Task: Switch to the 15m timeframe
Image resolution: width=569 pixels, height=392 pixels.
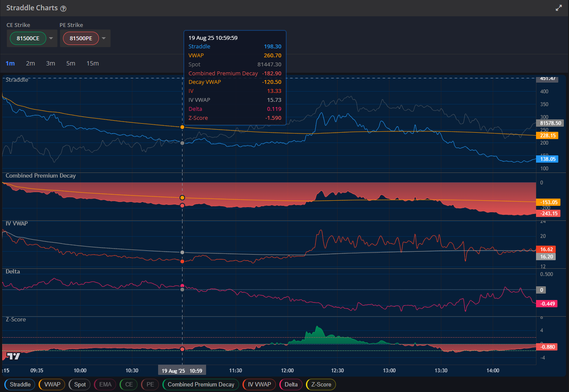Action: pyautogui.click(x=93, y=63)
